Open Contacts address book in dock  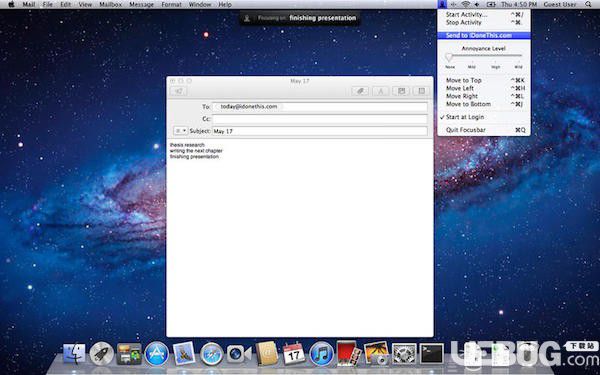(267, 353)
